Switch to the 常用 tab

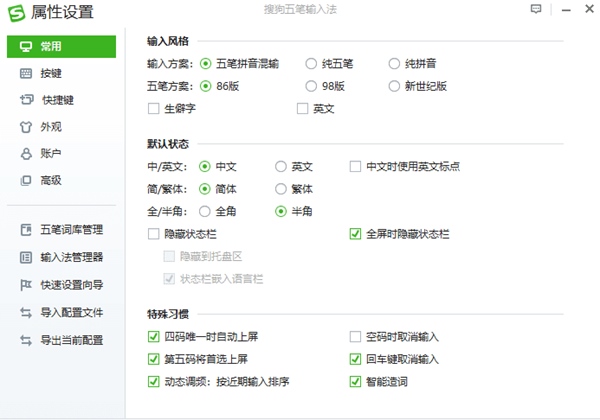[x=61, y=47]
